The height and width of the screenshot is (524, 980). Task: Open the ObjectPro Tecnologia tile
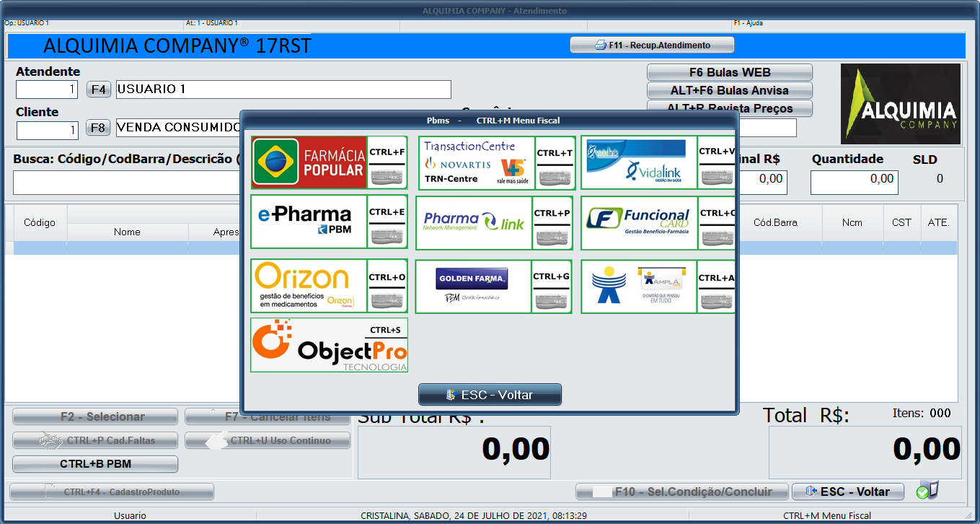330,345
